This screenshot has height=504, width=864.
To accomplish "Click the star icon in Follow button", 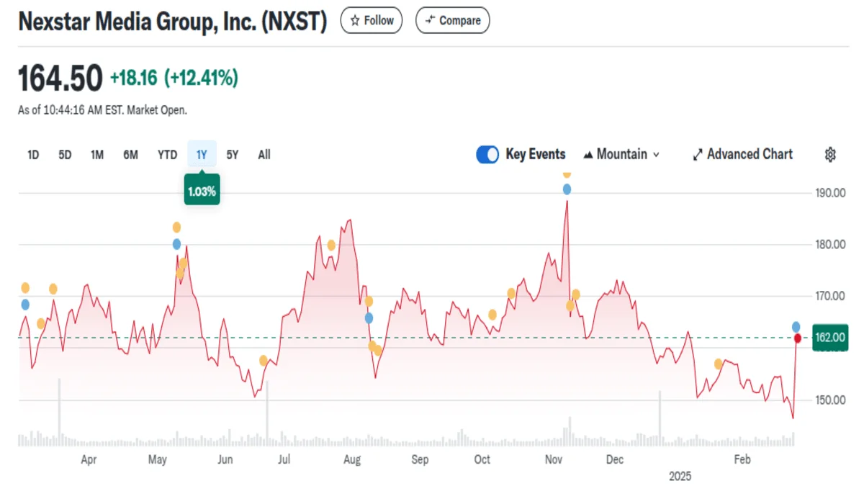I will coord(355,21).
